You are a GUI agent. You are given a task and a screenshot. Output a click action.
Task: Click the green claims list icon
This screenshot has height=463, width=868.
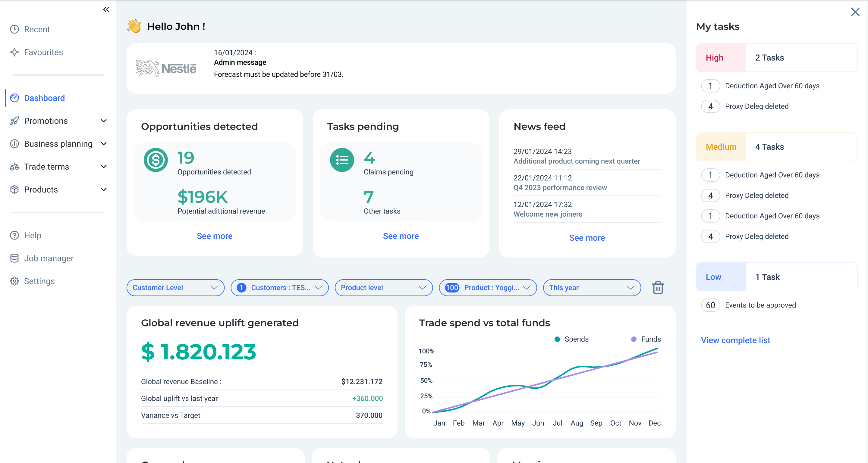pyautogui.click(x=342, y=160)
